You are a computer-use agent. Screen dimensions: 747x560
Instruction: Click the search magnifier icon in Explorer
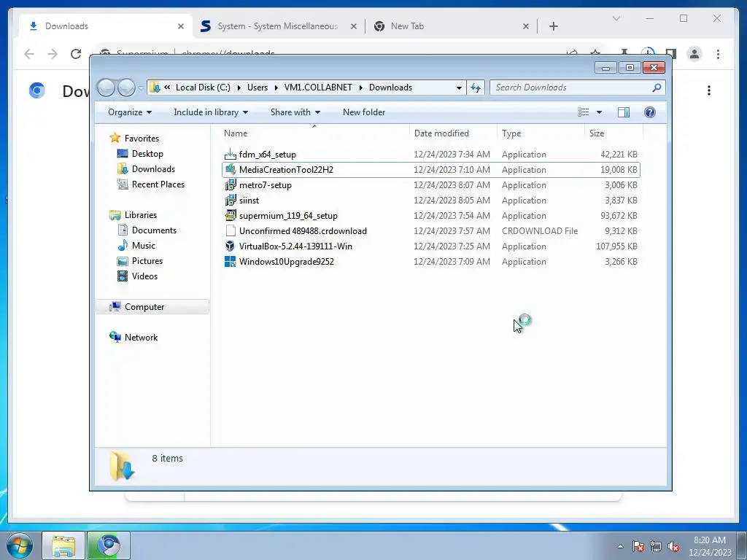click(657, 87)
